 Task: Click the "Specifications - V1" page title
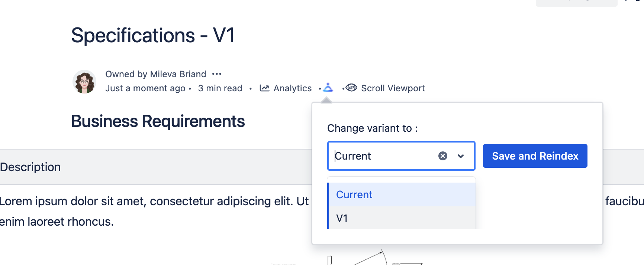pos(153,36)
